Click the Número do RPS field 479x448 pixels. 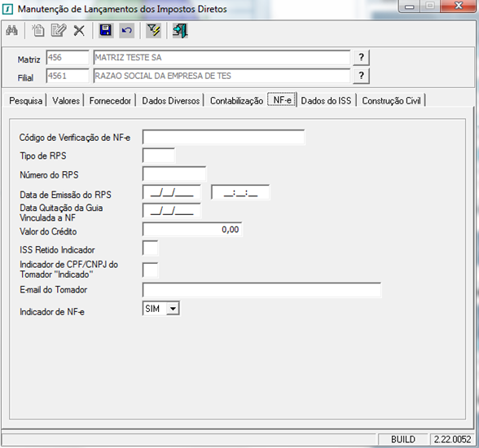[x=174, y=174]
